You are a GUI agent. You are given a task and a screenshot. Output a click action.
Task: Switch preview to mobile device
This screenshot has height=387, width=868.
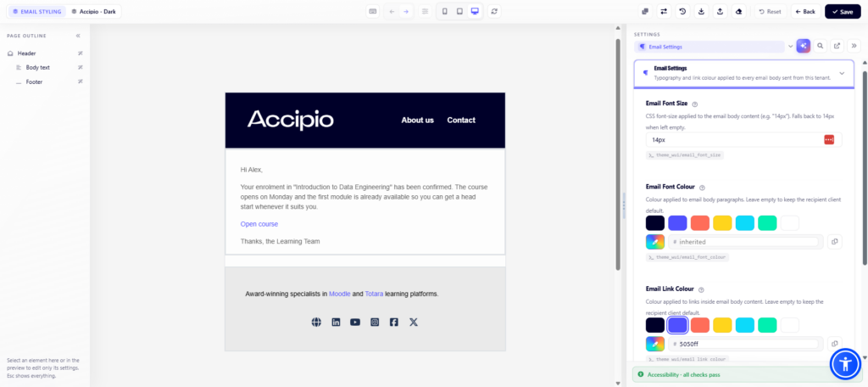pyautogui.click(x=444, y=11)
